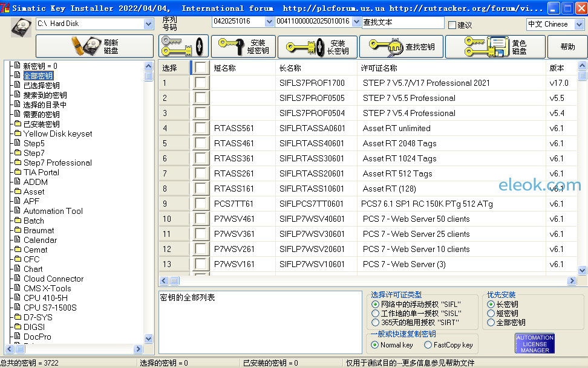This screenshot has width=588, height=368.
Task: Click the 帮助 help button
Action: click(567, 47)
